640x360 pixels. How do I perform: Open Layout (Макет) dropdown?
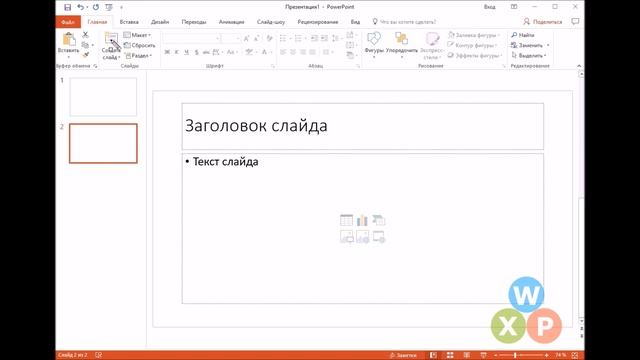point(138,35)
